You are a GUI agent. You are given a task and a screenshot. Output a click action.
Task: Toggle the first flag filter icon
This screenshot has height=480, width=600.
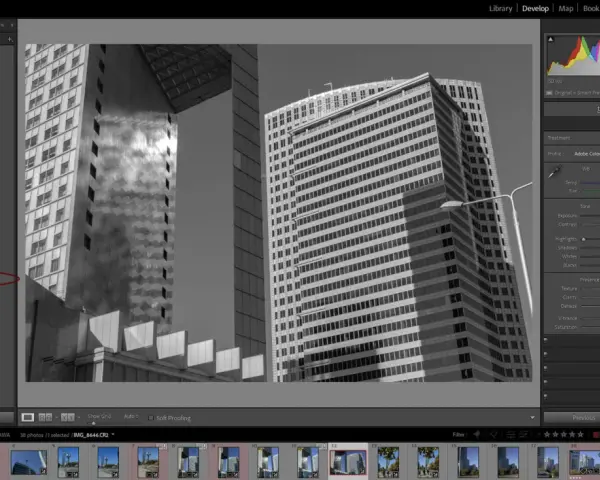coord(477,434)
